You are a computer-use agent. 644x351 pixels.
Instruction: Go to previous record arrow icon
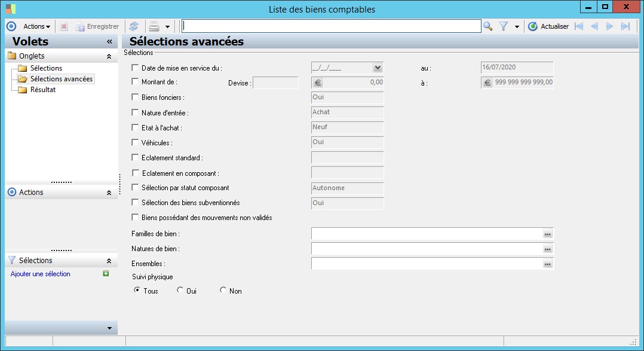594,26
